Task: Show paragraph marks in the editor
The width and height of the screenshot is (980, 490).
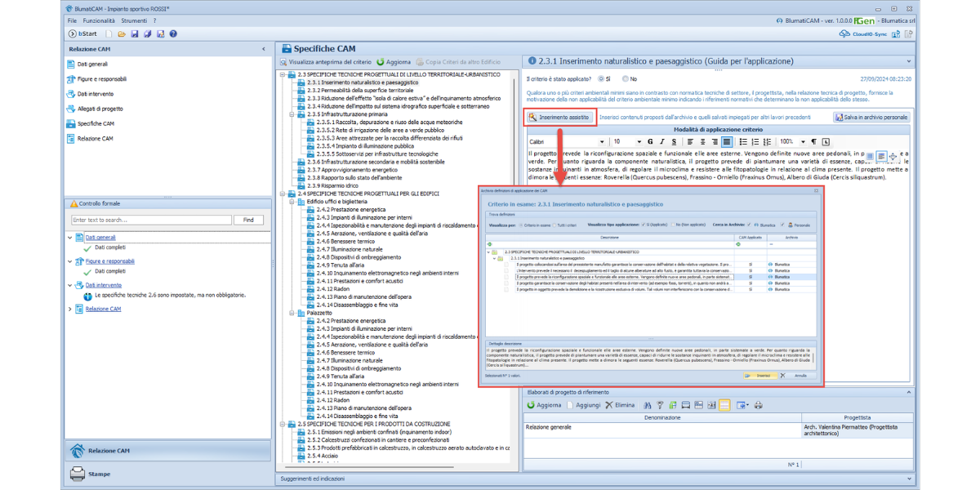Action: (x=813, y=141)
